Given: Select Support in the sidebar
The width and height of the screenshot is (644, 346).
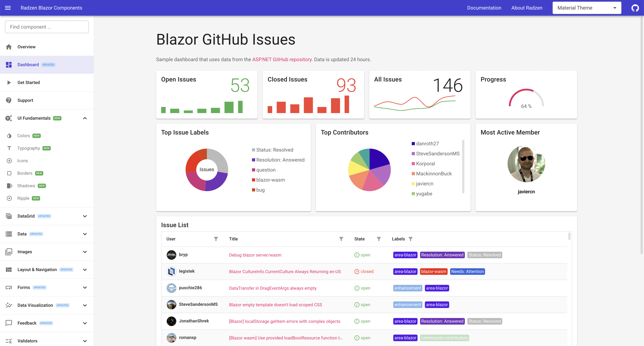Looking at the screenshot, I should coord(47,100).
